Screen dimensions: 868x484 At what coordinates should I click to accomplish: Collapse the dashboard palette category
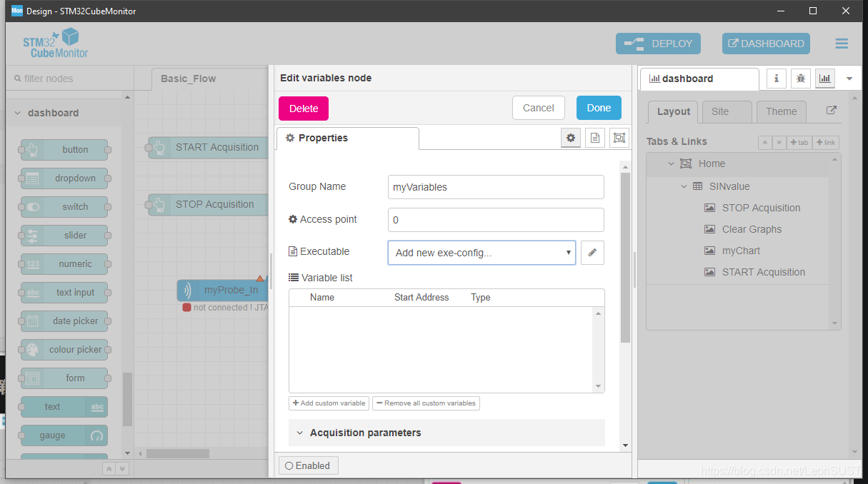[x=18, y=113]
